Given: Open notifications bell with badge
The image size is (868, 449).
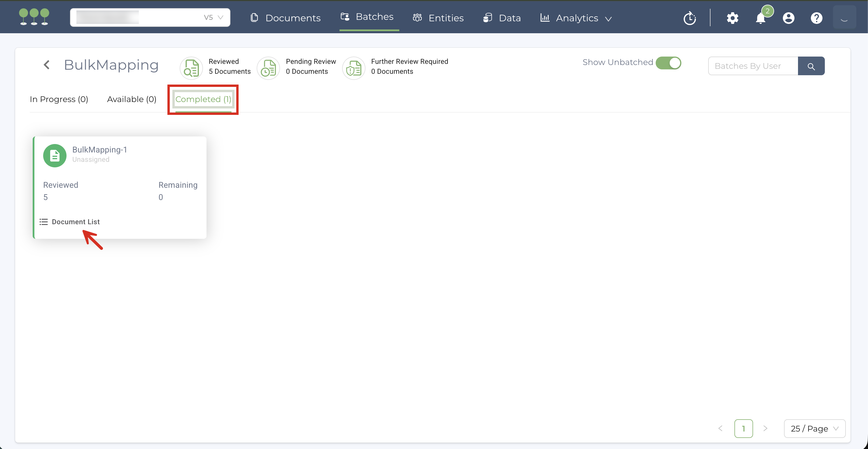Looking at the screenshot, I should click(x=760, y=18).
